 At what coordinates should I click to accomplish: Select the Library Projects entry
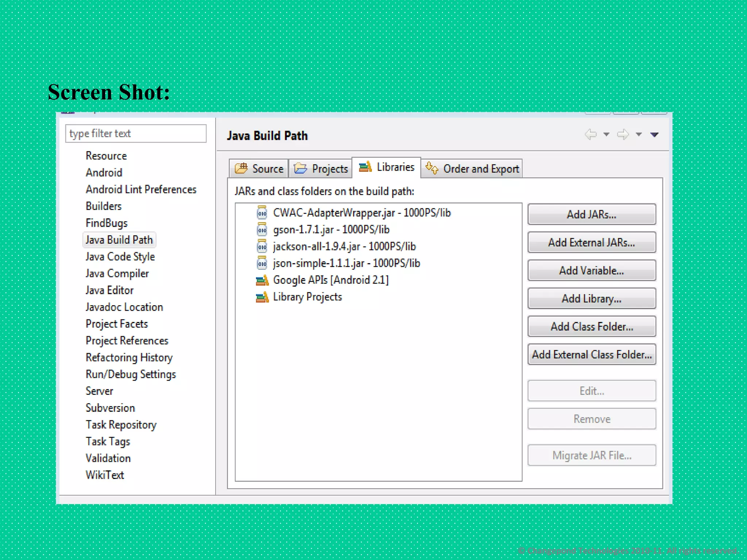(x=307, y=297)
